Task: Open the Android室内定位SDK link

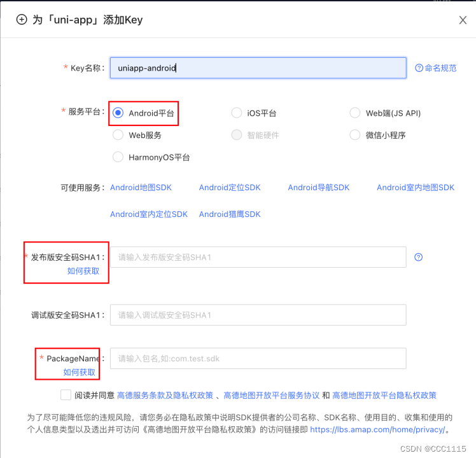Action: click(149, 214)
